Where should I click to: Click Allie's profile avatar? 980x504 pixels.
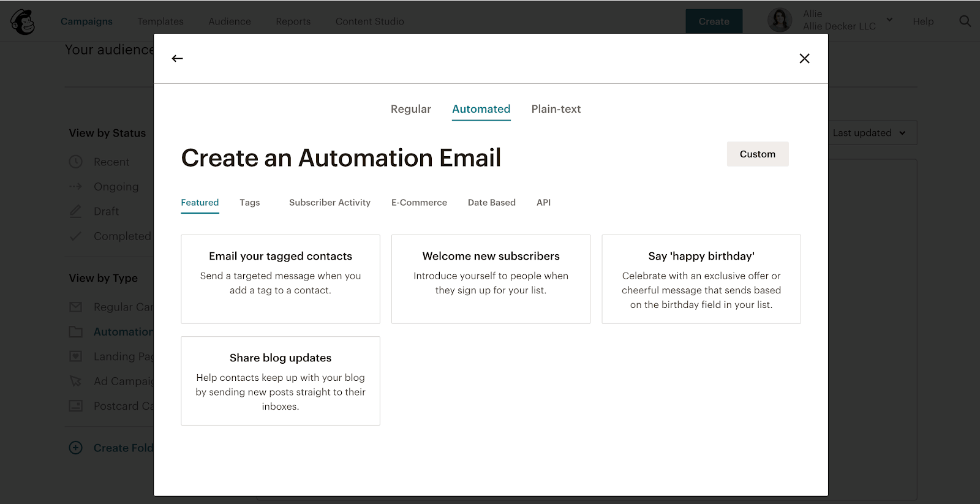pos(780,20)
